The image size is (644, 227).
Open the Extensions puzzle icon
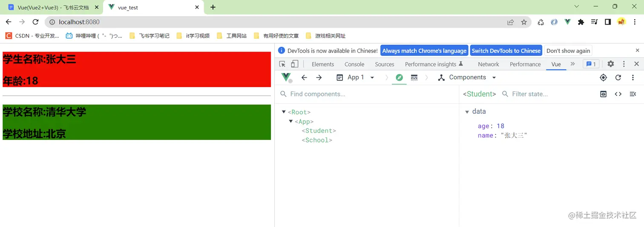pos(581,22)
